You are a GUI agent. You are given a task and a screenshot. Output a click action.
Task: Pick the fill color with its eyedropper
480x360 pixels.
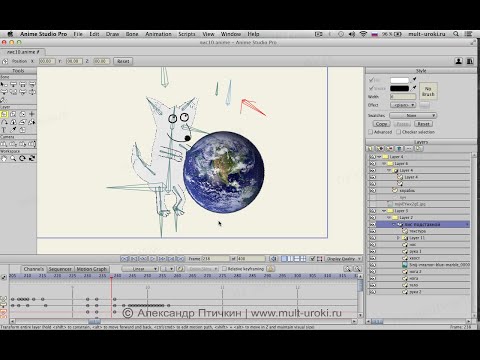[414, 79]
